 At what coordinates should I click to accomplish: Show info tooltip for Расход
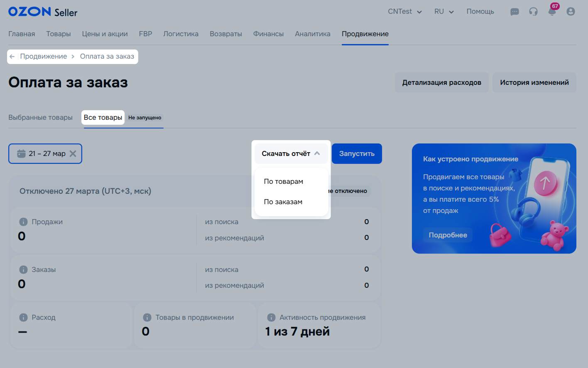[x=24, y=318]
